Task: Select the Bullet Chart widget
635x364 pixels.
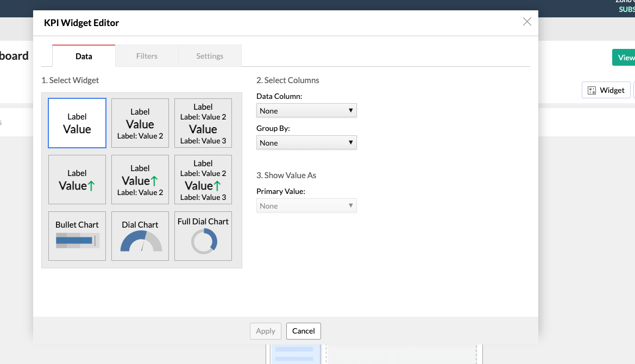Action: (77, 236)
